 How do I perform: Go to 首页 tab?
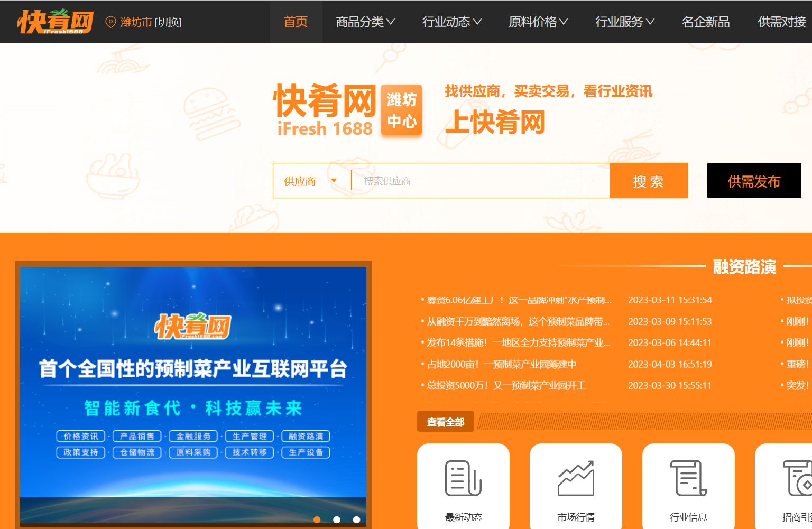[x=296, y=22]
